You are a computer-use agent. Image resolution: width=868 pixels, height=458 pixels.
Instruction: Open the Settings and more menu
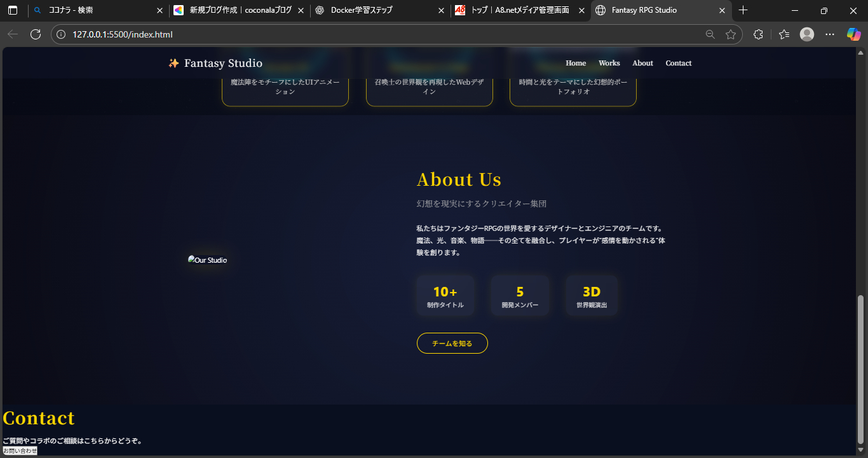pos(830,34)
